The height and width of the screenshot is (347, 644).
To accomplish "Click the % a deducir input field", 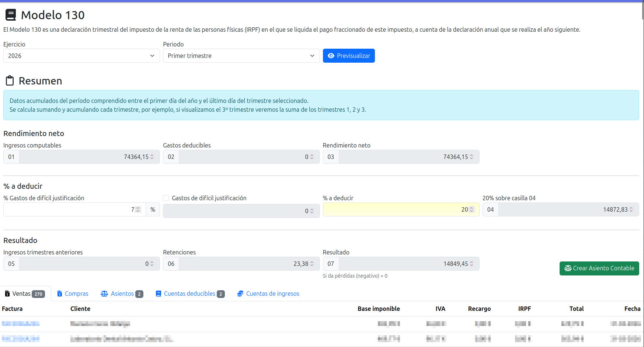I will click(x=401, y=209).
